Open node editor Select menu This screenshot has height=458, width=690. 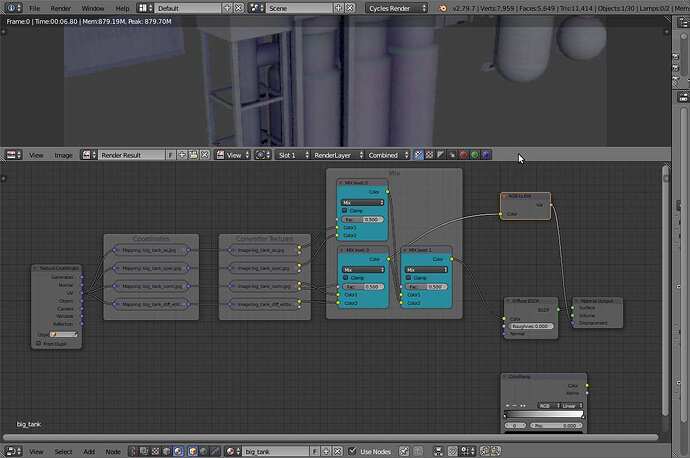point(63,451)
